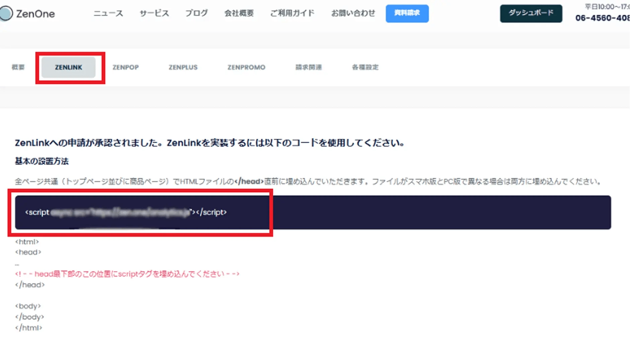Viewport: 630px width, 364px height.
Task: Select the script tag code snippet
Action: pyautogui.click(x=125, y=212)
